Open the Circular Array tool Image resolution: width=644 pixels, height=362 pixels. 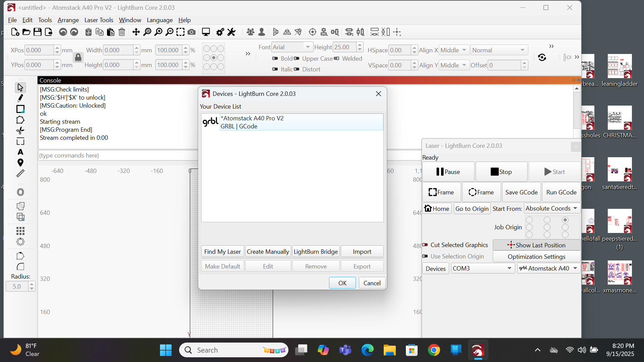(x=20, y=242)
